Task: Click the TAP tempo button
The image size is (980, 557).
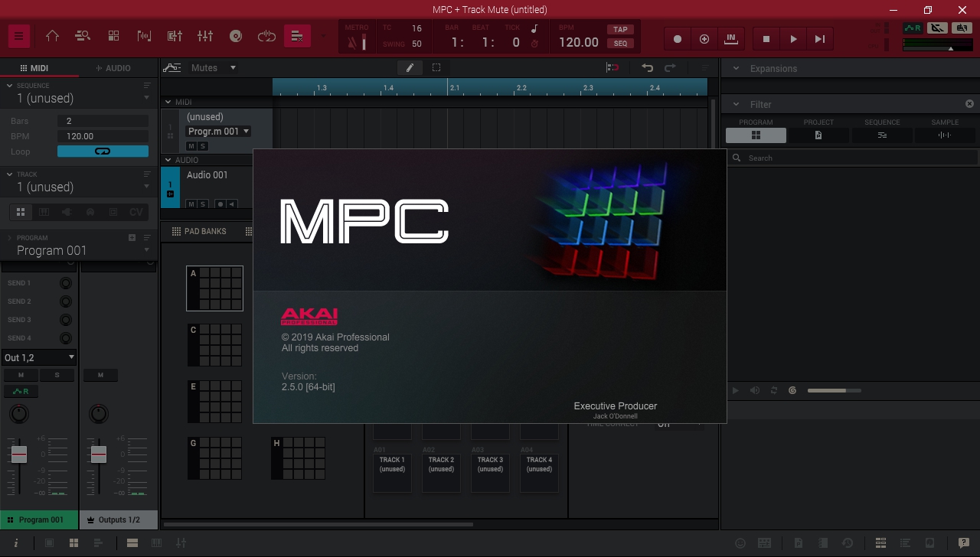Action: click(620, 30)
